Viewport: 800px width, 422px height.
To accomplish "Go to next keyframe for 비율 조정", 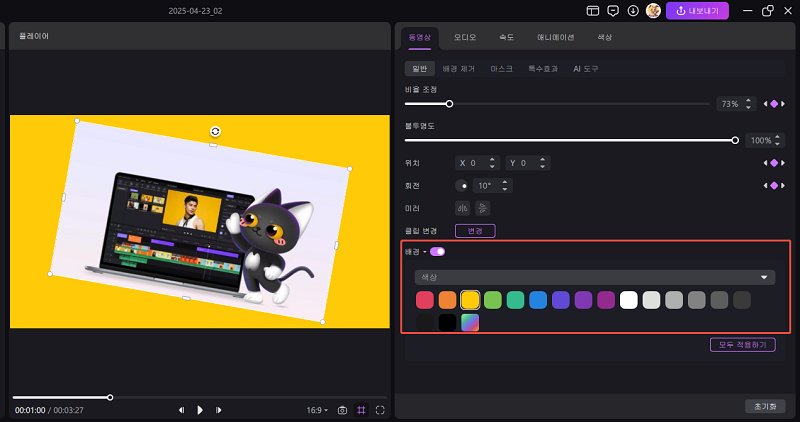I will click(783, 104).
